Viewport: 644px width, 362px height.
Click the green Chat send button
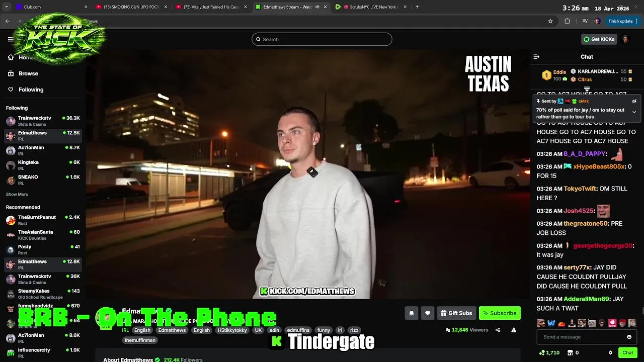pyautogui.click(x=628, y=352)
